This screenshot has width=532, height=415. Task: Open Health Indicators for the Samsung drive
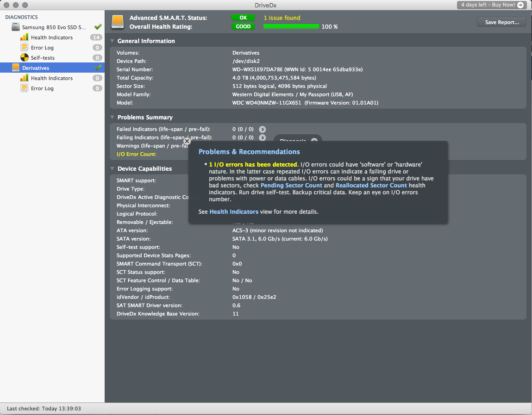tap(52, 37)
